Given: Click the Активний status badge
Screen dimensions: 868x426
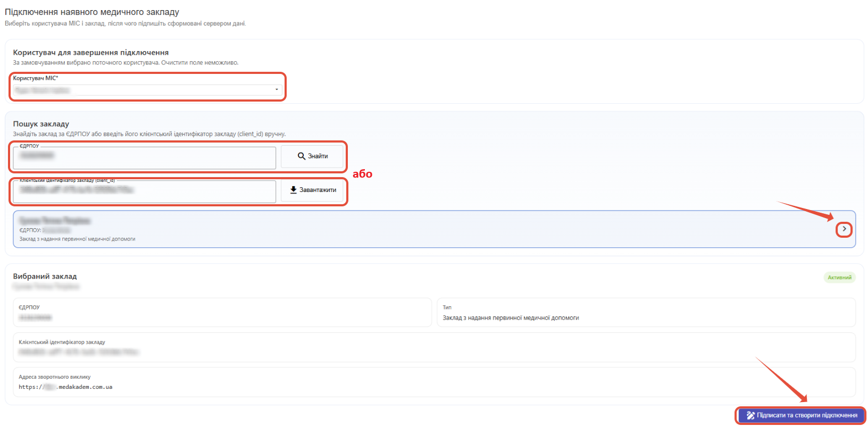Looking at the screenshot, I should (839, 278).
